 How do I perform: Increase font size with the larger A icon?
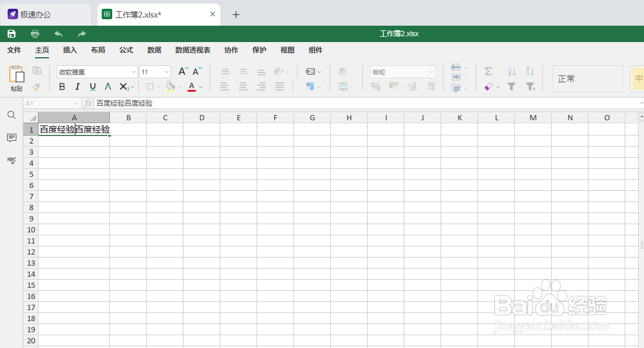183,71
